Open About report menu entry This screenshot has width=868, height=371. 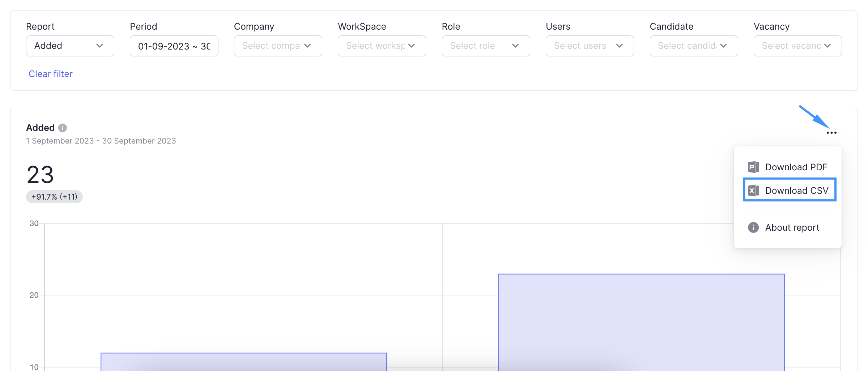pos(792,227)
